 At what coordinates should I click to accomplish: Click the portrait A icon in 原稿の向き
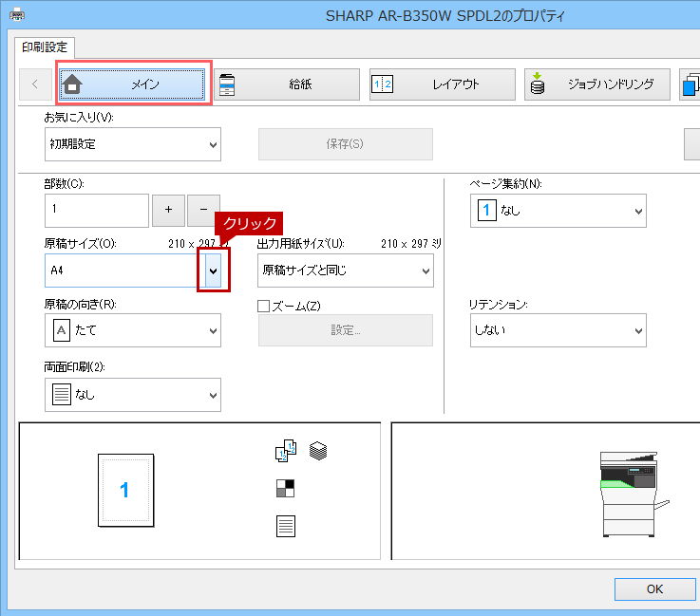(62, 330)
